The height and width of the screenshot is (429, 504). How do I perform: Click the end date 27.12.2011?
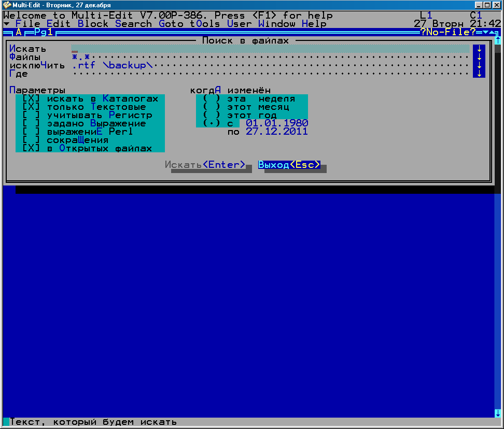click(277, 132)
